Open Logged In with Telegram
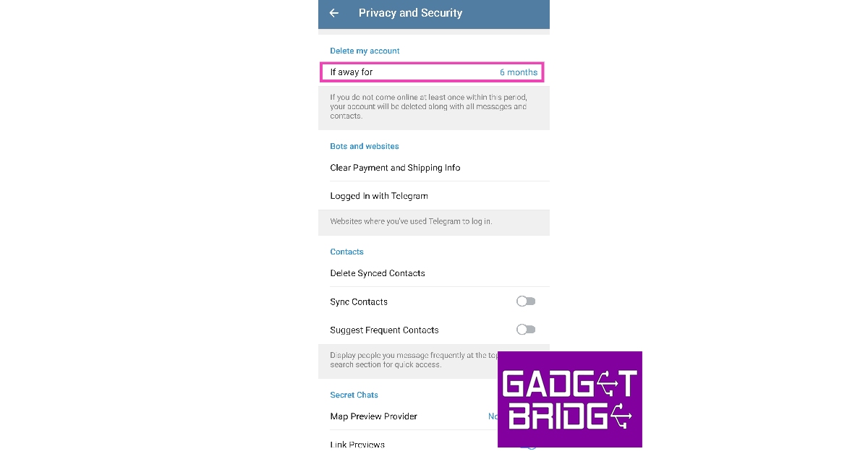Viewport: 868px width, 454px height. click(379, 196)
